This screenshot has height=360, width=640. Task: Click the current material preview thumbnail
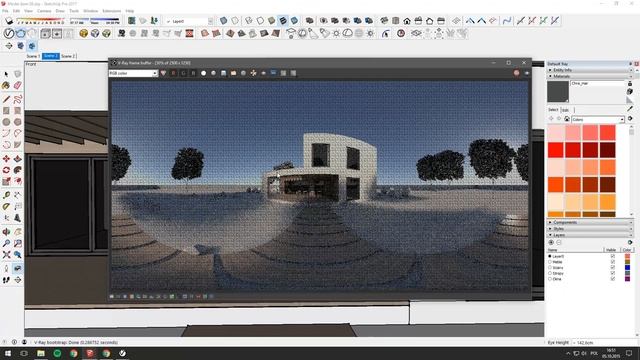pyautogui.click(x=558, y=91)
